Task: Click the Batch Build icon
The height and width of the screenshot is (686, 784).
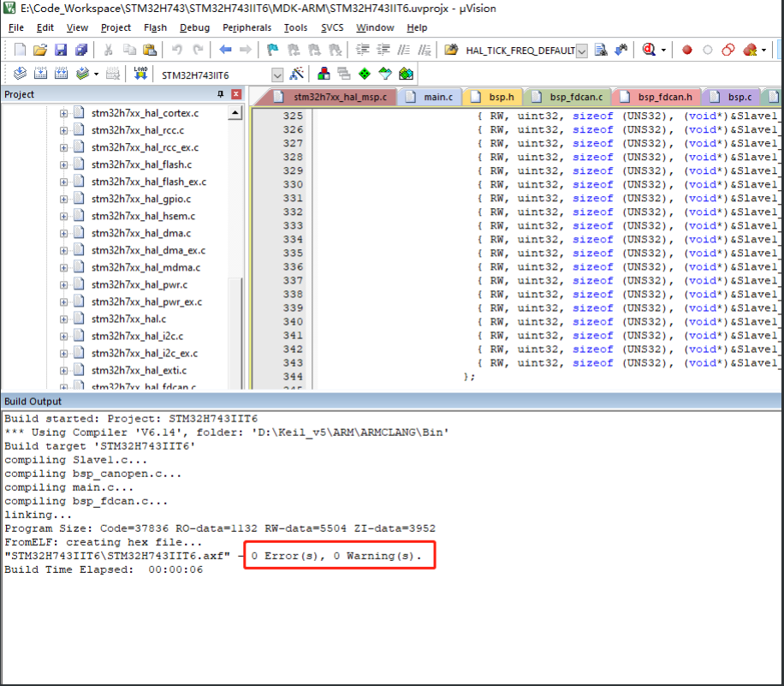Action: point(82,74)
